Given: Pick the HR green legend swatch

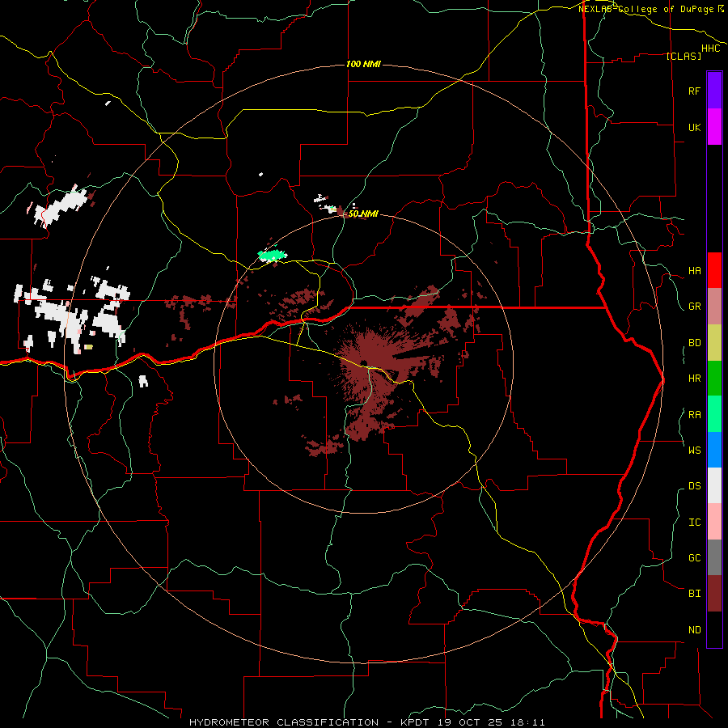Looking at the screenshot, I should [x=714, y=379].
